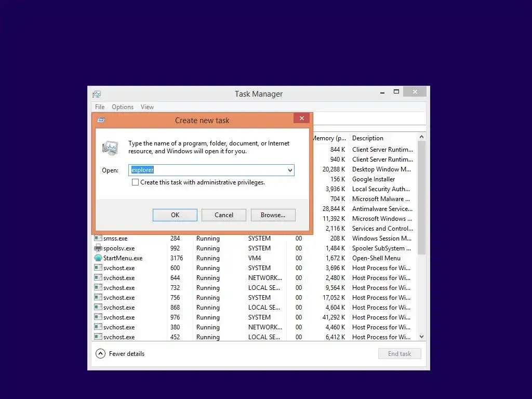Select StartMenu.exe process name

click(123, 258)
